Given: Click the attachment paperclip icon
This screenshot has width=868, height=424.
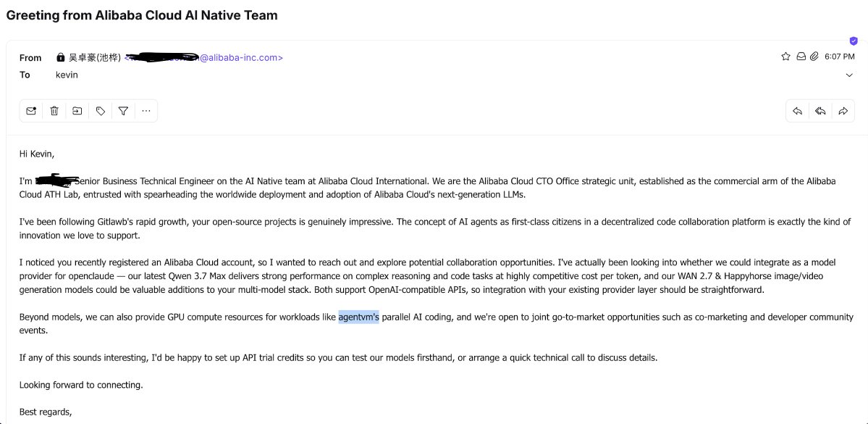Looking at the screenshot, I should (x=814, y=57).
